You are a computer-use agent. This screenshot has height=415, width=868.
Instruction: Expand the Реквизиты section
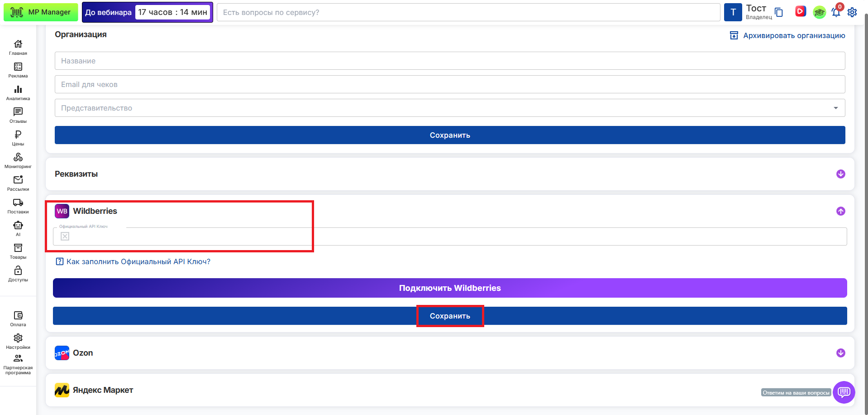click(840, 174)
